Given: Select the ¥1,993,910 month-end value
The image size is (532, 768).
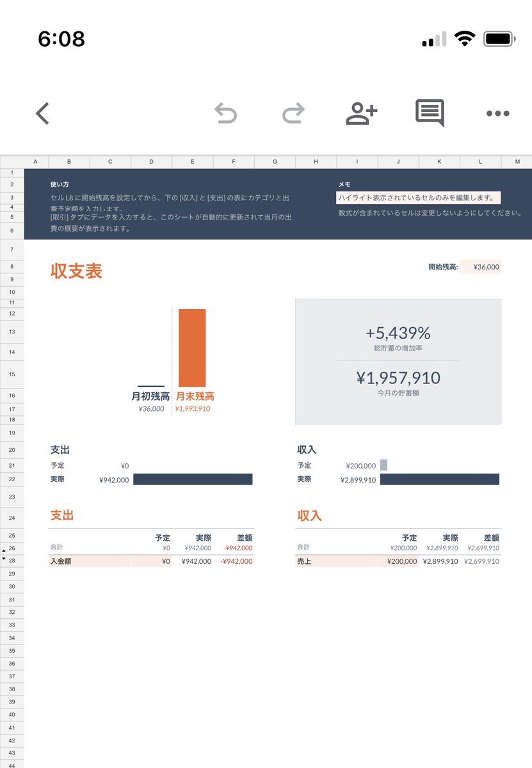Looking at the screenshot, I should [x=193, y=409].
